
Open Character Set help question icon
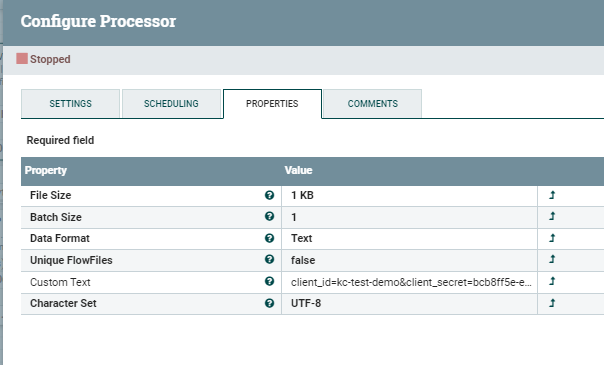(269, 303)
